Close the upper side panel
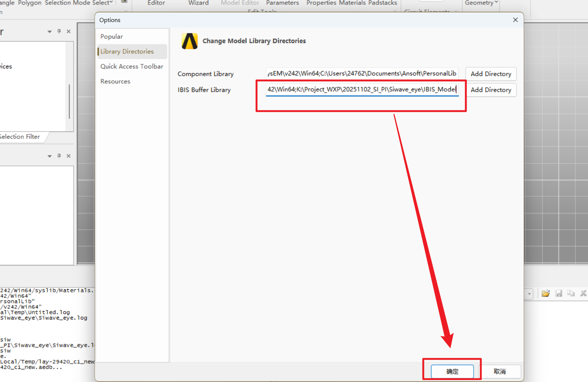Viewport: 588px width, 382px height. tap(68, 31)
